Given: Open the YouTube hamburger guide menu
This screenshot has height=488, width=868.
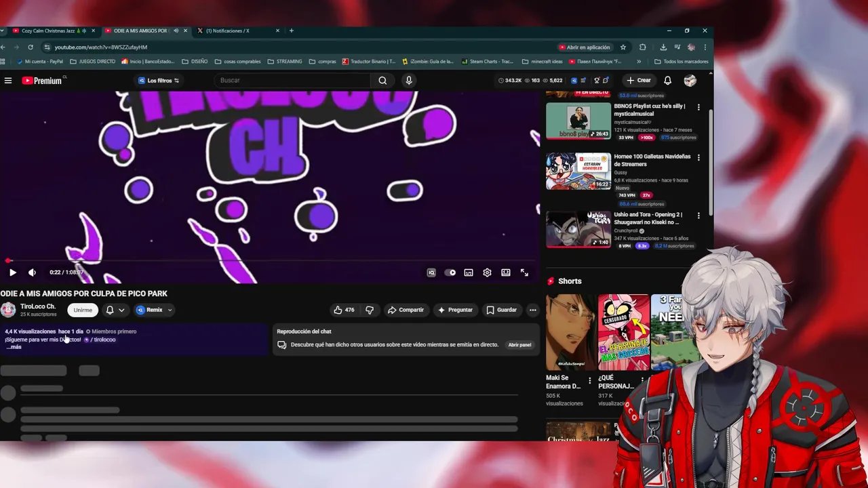Looking at the screenshot, I should point(8,81).
